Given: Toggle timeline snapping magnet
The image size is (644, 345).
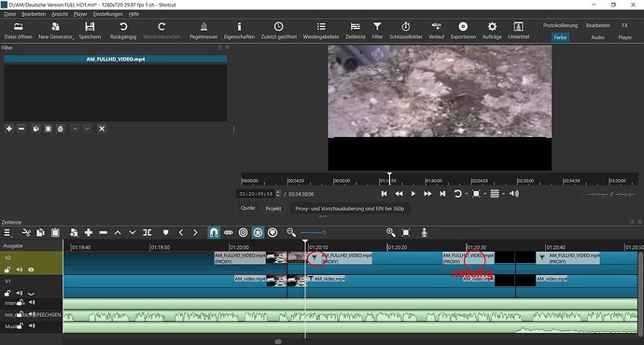Looking at the screenshot, I should pos(214,232).
